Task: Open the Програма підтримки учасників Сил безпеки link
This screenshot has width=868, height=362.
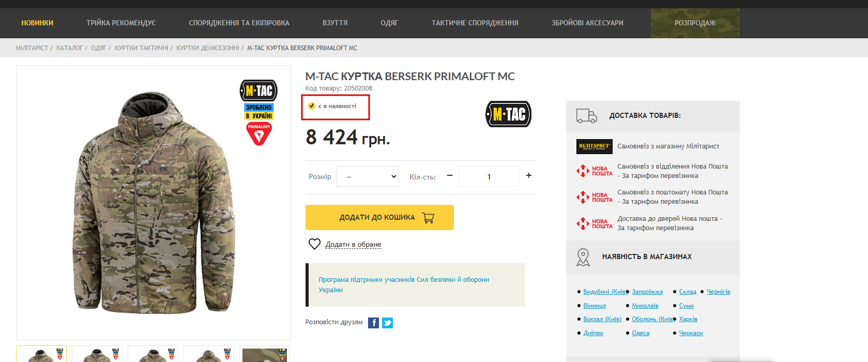Action: (404, 285)
